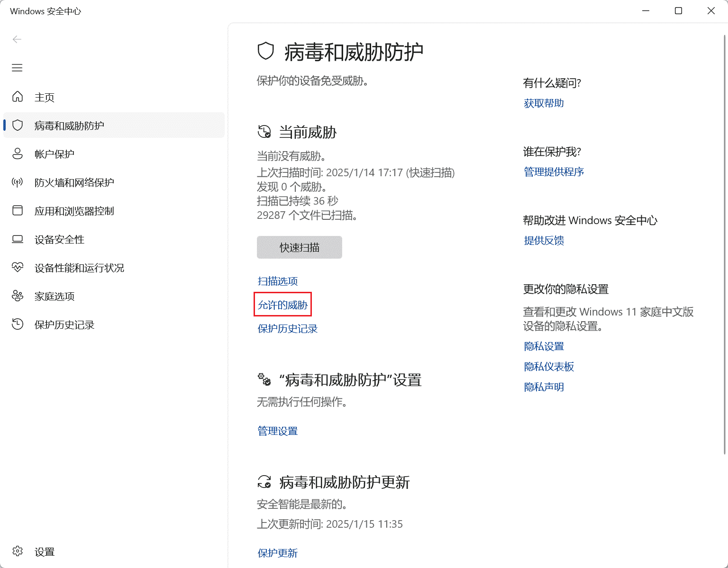Click the person icon for 帐户保护
This screenshot has height=568, width=728.
click(x=18, y=153)
